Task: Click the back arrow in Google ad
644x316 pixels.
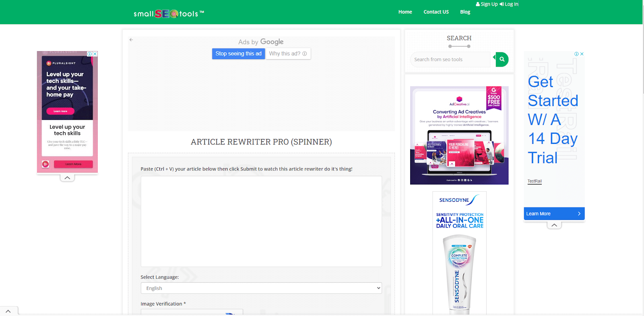Action: tap(131, 40)
